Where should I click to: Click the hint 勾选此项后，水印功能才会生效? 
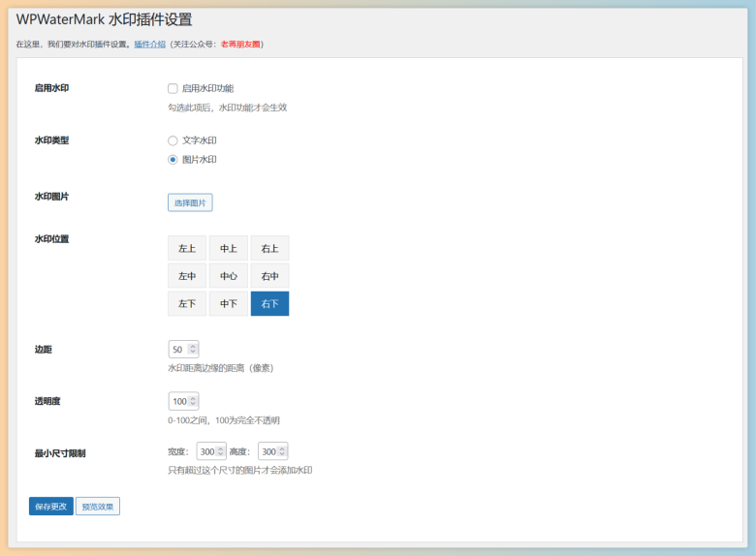(228, 108)
